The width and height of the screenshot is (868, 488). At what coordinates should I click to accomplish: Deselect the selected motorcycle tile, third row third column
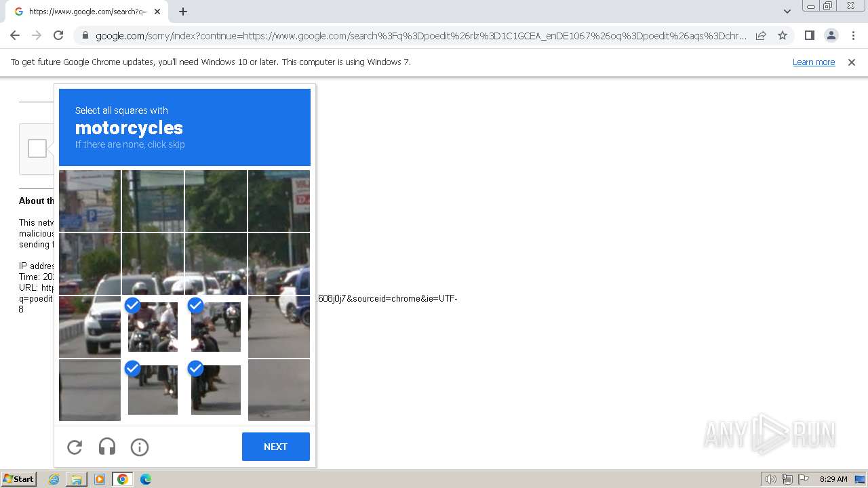pyautogui.click(x=216, y=327)
